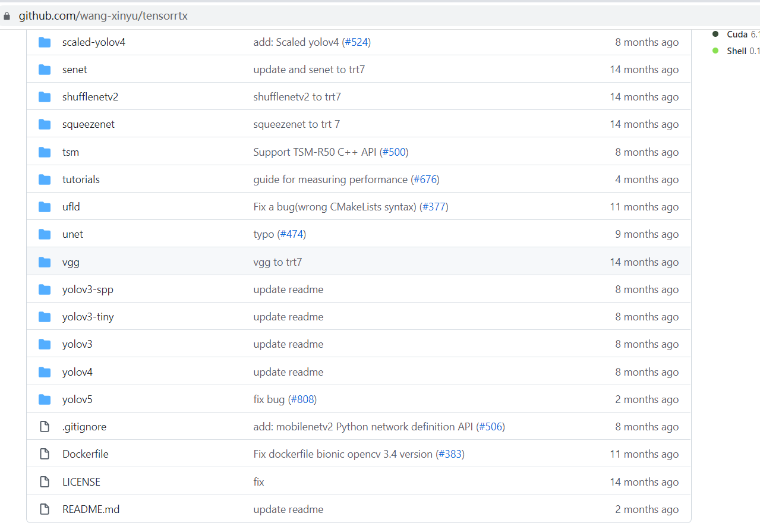Click '9 months ago' in unet row
This screenshot has height=532, width=760.
647,234
